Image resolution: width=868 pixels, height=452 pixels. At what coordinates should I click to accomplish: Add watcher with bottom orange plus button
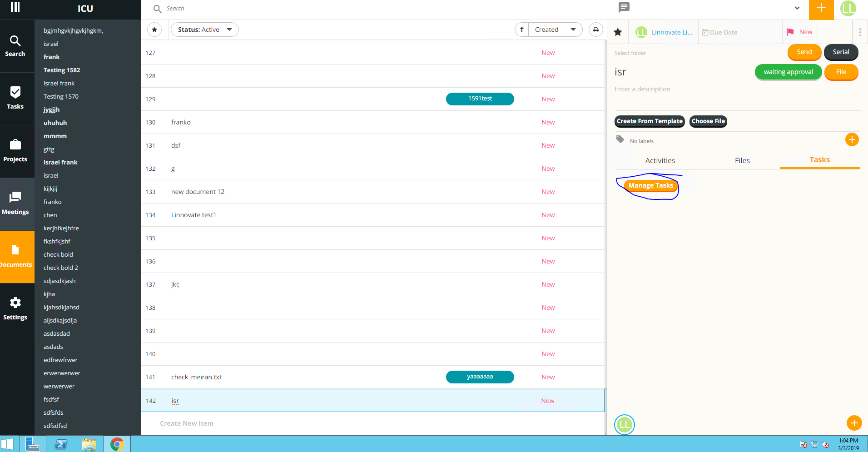(854, 423)
